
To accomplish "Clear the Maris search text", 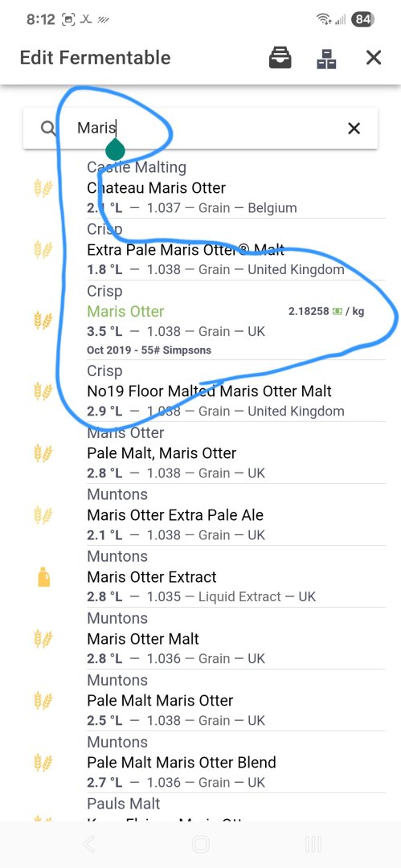I will pos(354,129).
